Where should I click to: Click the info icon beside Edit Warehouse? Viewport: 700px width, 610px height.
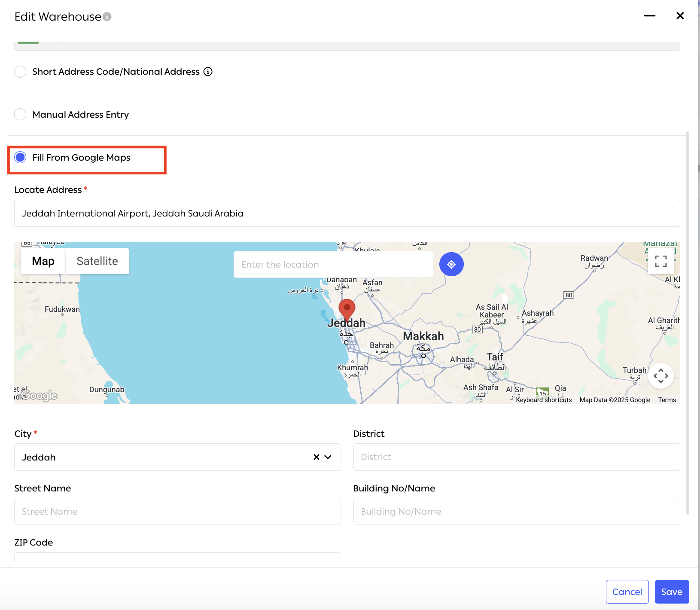pos(107,17)
